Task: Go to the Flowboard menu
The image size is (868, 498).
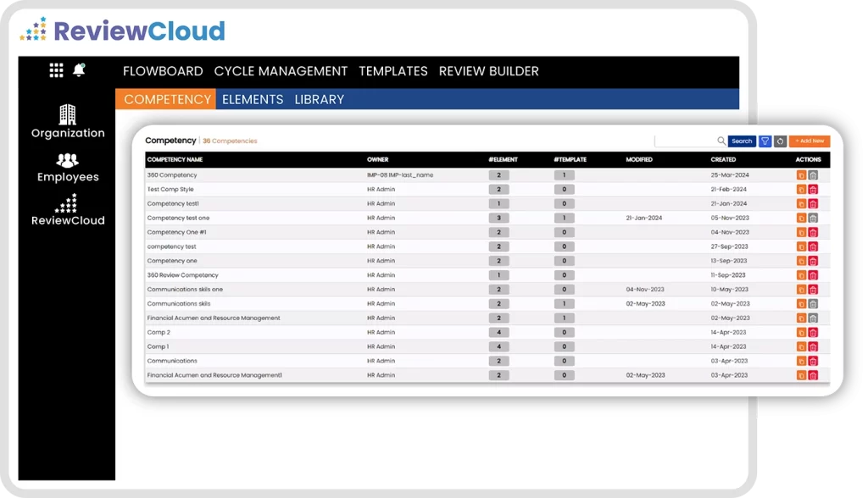Action: tap(163, 71)
